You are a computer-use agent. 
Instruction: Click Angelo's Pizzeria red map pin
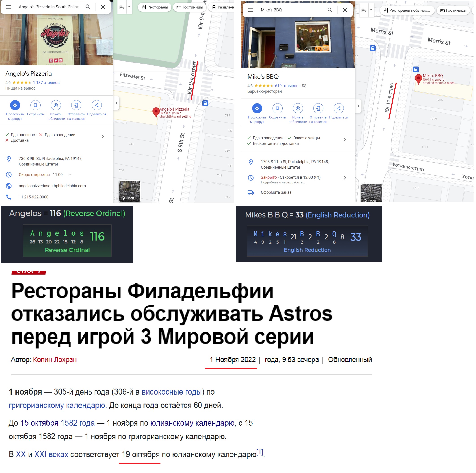pos(156,112)
